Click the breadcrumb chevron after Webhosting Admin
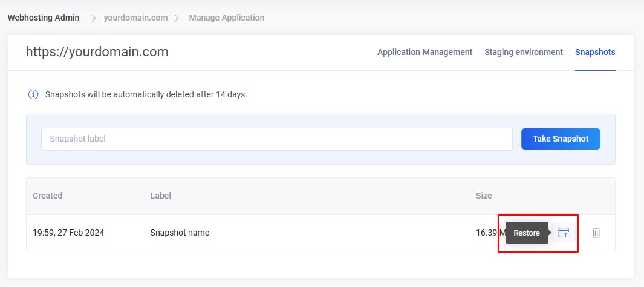This screenshot has width=644, height=287. coord(94,18)
